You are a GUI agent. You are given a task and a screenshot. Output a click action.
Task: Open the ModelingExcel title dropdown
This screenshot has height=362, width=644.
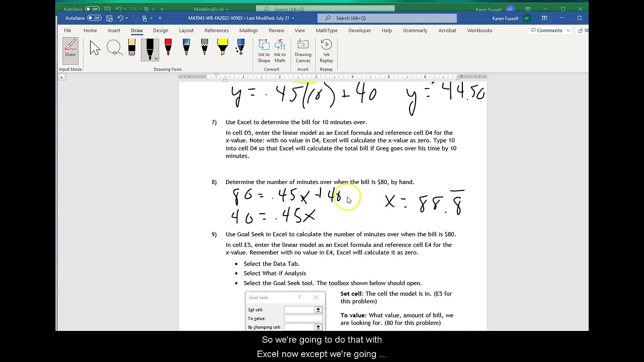pyautogui.click(x=227, y=10)
